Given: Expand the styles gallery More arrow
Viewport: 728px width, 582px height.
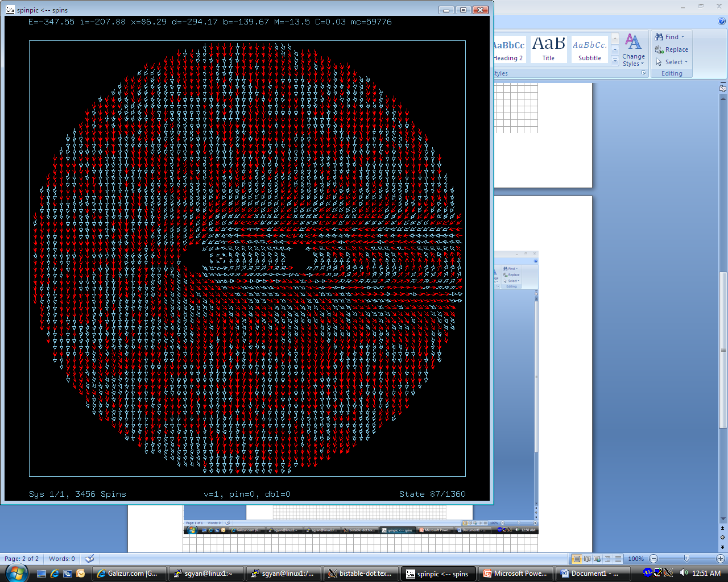Looking at the screenshot, I should pos(615,61).
